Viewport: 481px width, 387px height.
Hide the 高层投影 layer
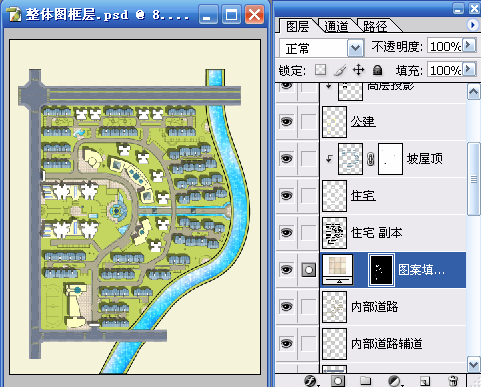(x=286, y=86)
